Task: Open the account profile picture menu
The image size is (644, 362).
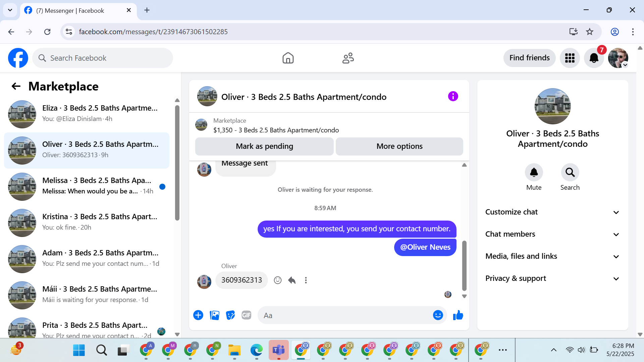Action: (x=618, y=58)
